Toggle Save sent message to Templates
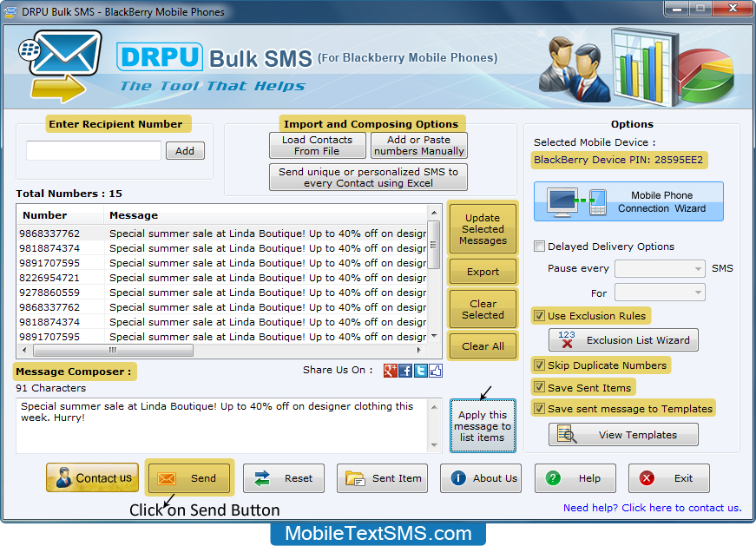This screenshot has height=546, width=756. 540,409
